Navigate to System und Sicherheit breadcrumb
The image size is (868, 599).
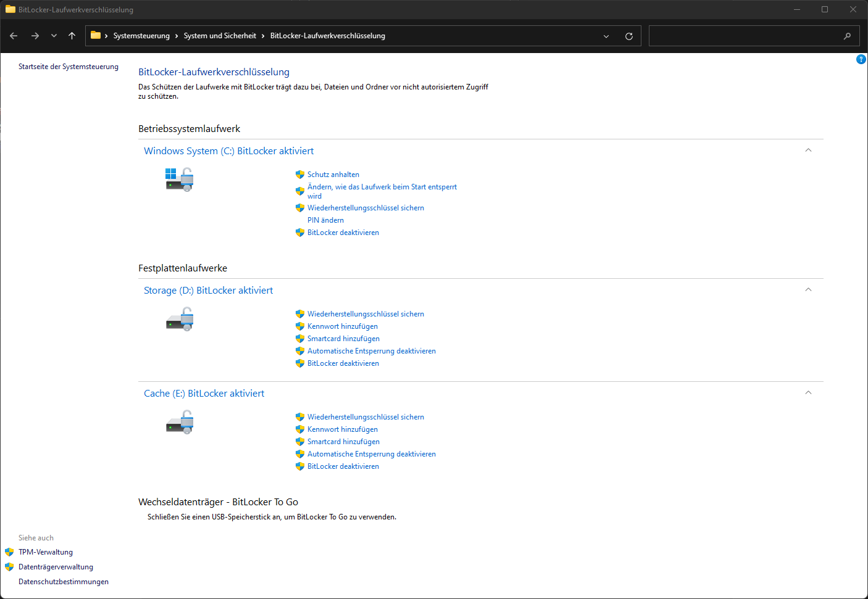click(x=220, y=36)
